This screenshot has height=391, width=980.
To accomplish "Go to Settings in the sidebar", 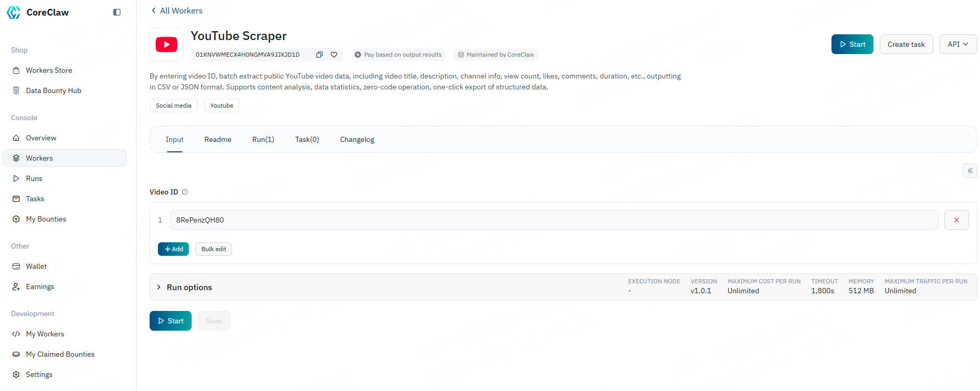I will point(39,374).
